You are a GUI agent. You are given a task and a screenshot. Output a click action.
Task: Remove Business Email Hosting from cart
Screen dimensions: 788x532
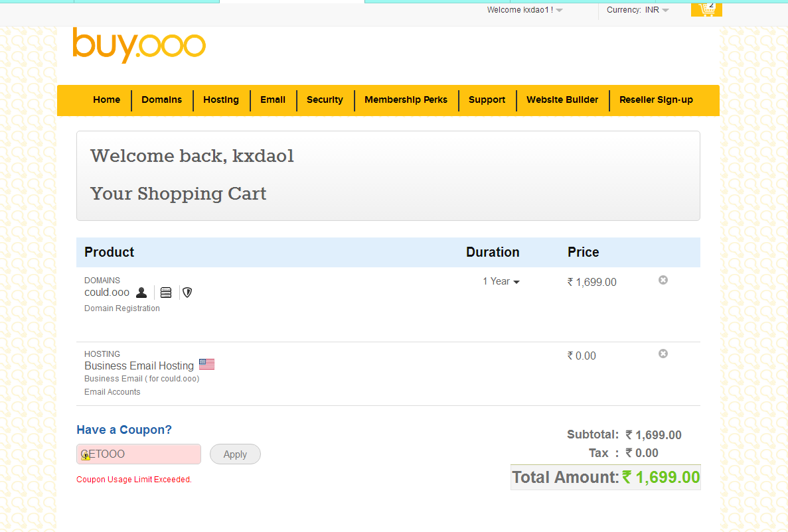click(663, 354)
